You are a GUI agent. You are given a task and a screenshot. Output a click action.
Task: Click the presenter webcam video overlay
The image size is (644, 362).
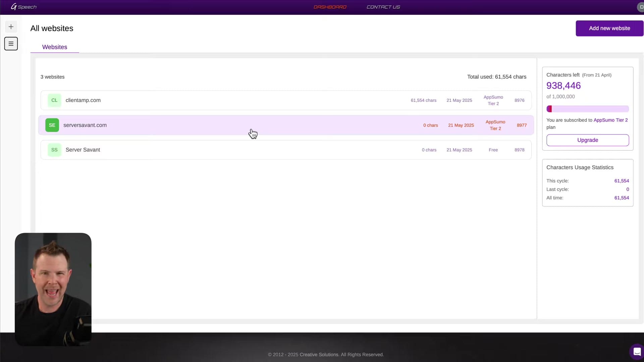coord(53,289)
